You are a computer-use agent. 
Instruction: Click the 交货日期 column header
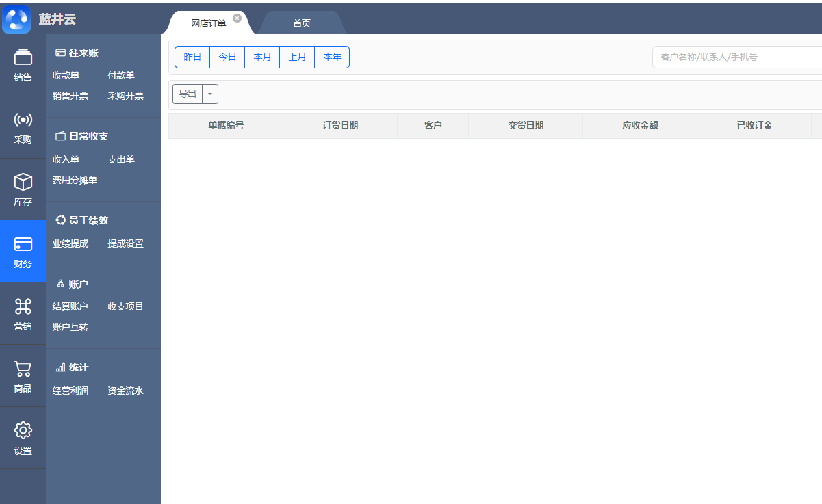(526, 126)
